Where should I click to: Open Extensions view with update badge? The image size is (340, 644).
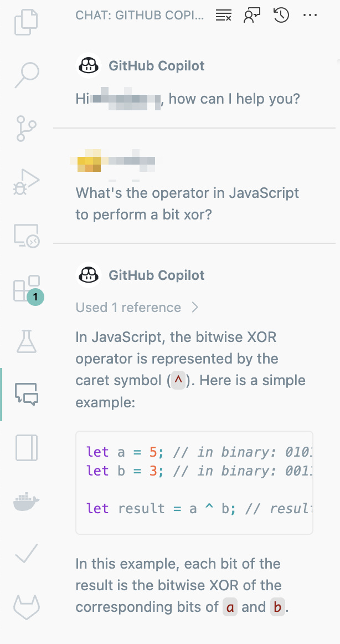27,289
